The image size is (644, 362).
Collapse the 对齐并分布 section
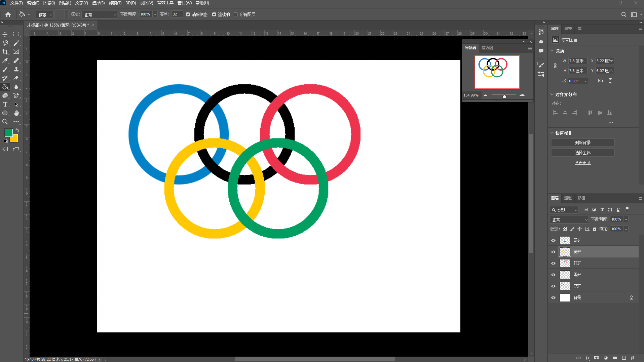552,94
